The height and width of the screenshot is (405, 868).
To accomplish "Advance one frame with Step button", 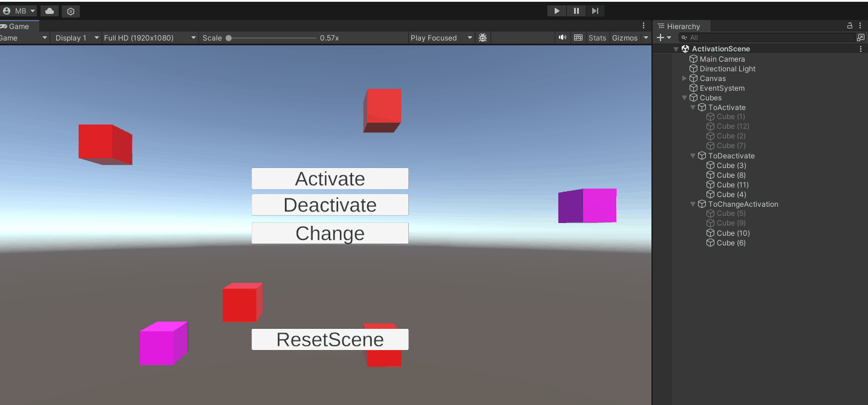I will 595,11.
